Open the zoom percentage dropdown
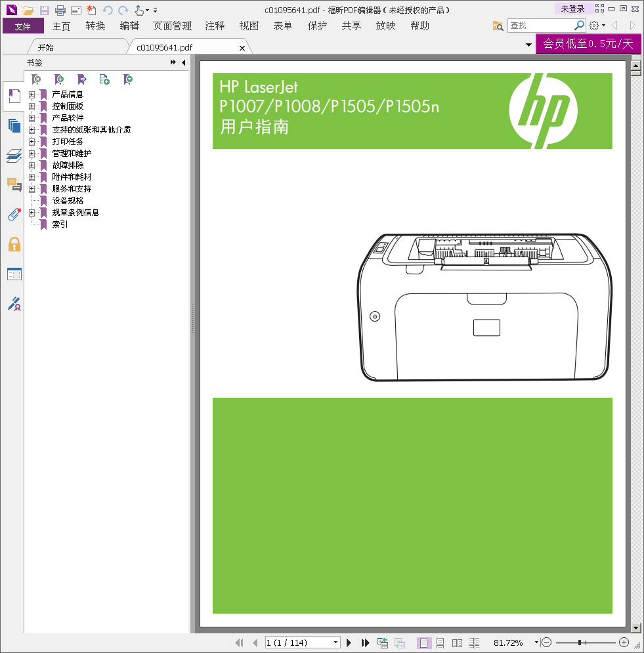 click(536, 642)
